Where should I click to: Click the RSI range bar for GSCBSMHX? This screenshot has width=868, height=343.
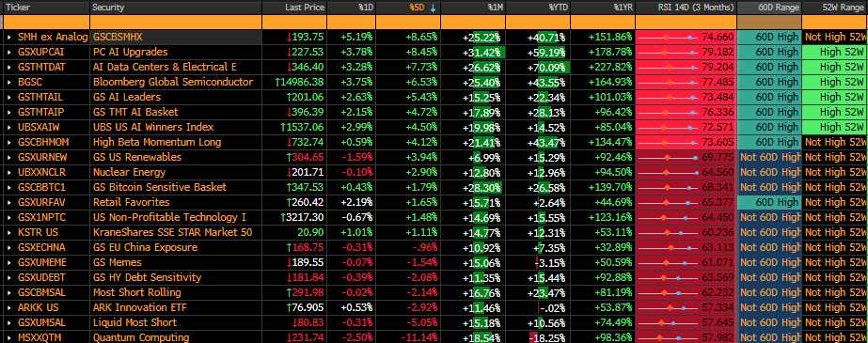[x=668, y=37]
